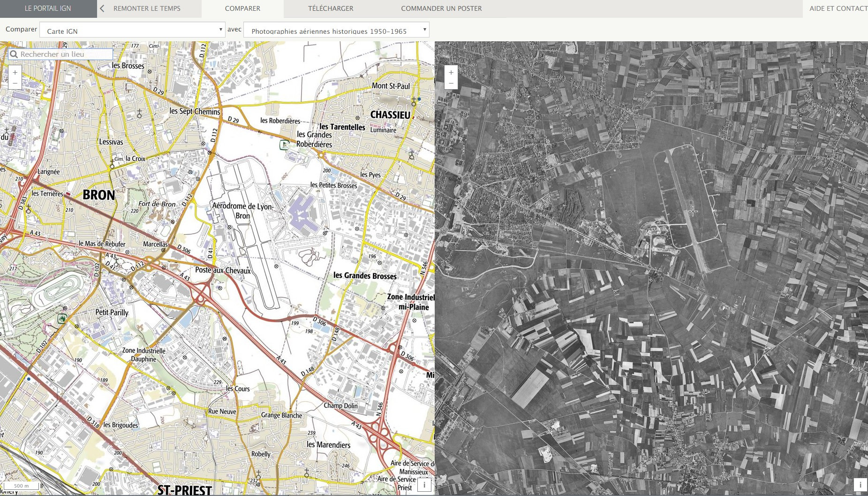Click the les Marendiers label
The image size is (868, 496).
(x=328, y=445)
